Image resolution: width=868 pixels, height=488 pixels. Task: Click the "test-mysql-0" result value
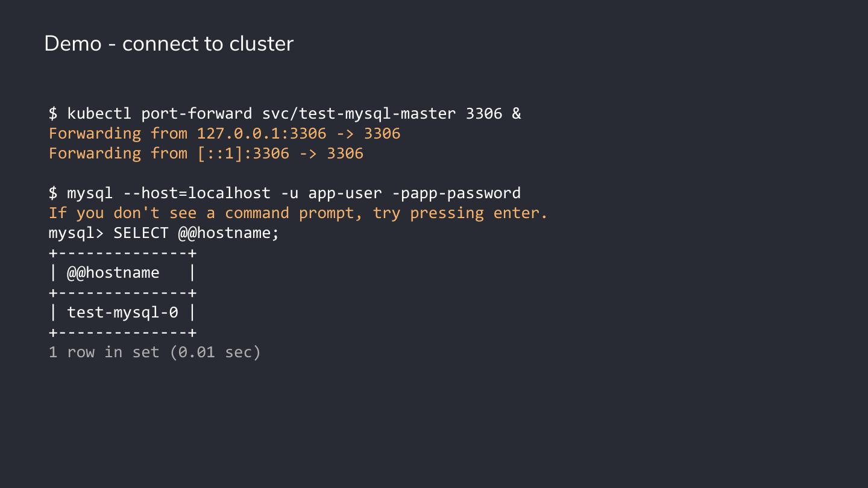(x=122, y=312)
